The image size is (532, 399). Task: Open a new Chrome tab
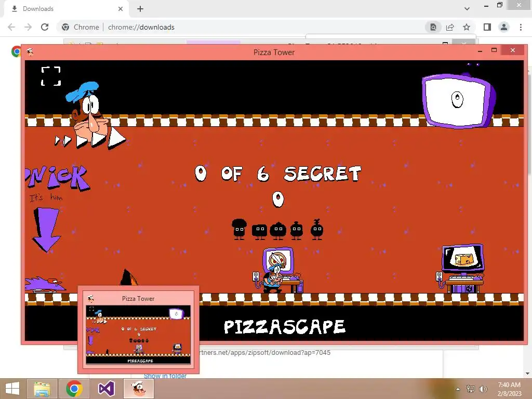140,9
